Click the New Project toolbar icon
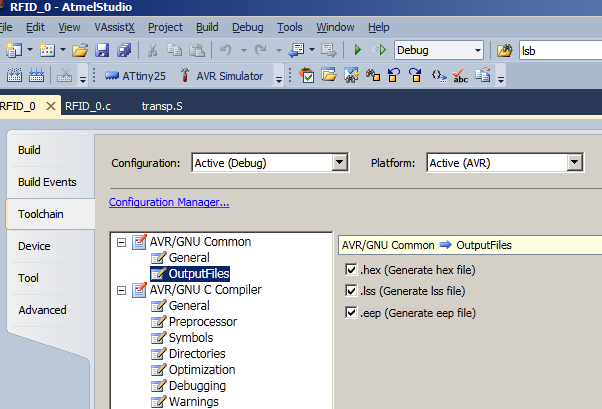This screenshot has width=602, height=409. tap(14, 50)
